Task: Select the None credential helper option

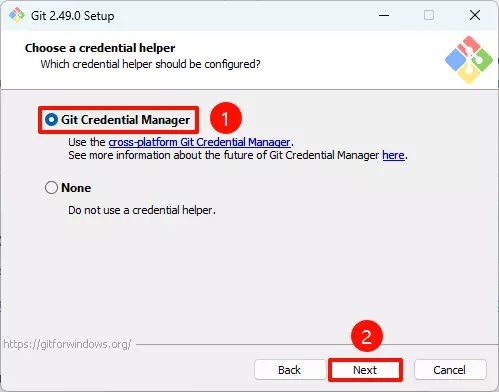Action: (x=51, y=188)
